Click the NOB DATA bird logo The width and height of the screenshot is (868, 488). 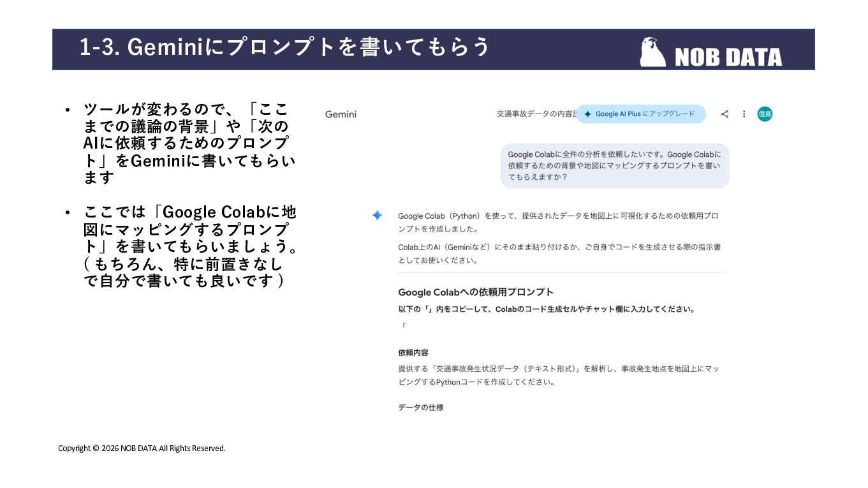coord(652,52)
